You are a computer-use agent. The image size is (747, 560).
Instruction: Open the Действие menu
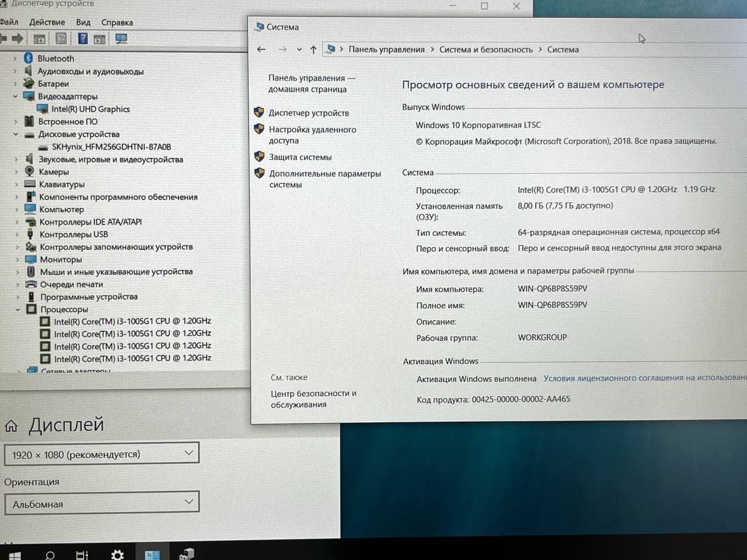tap(47, 22)
